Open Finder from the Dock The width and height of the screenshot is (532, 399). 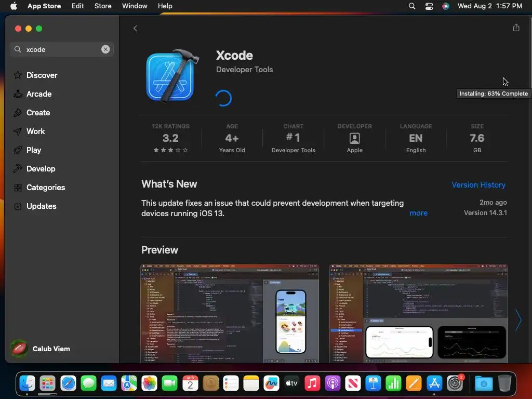pyautogui.click(x=27, y=383)
